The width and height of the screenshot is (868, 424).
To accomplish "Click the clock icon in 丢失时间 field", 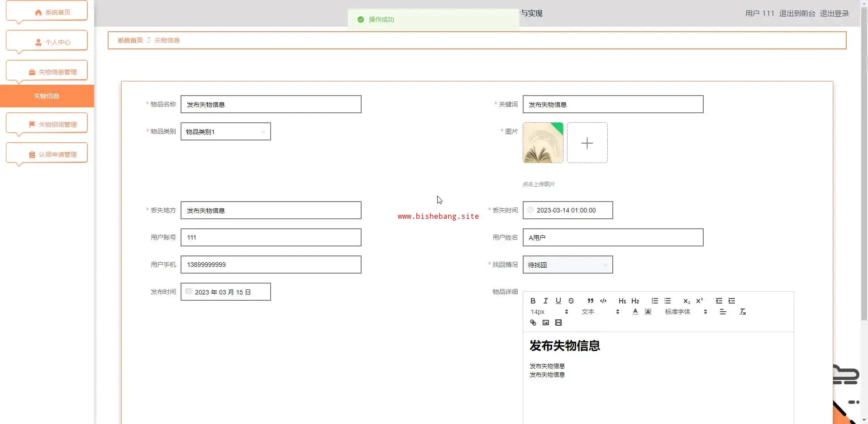I will pyautogui.click(x=530, y=210).
